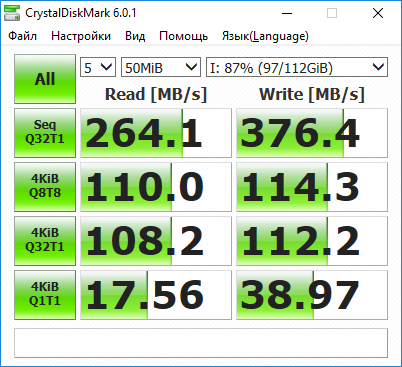The height and width of the screenshot is (367, 402).
Task: Open the test count dropdown showing 5
Action: click(98, 67)
